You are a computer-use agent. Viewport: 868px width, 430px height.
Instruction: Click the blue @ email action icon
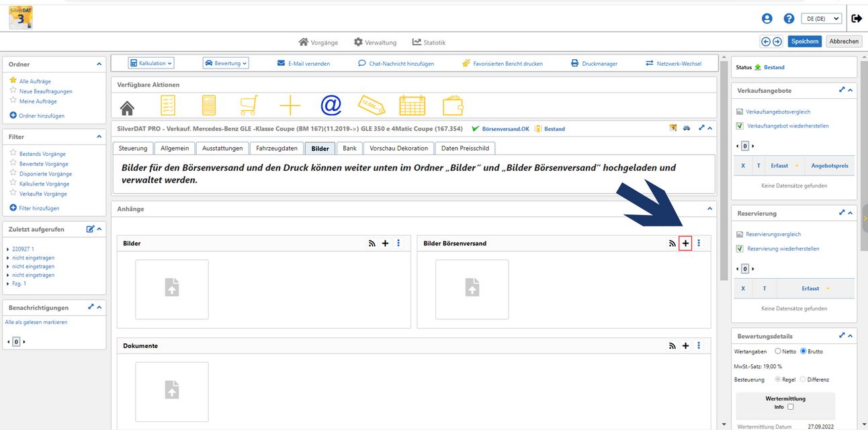coord(331,105)
